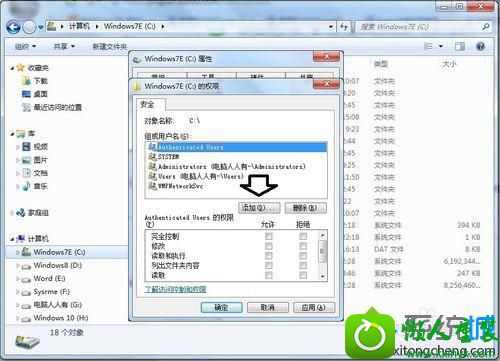
Task: Select Authenticated Users in the group list
Action: pos(236,147)
